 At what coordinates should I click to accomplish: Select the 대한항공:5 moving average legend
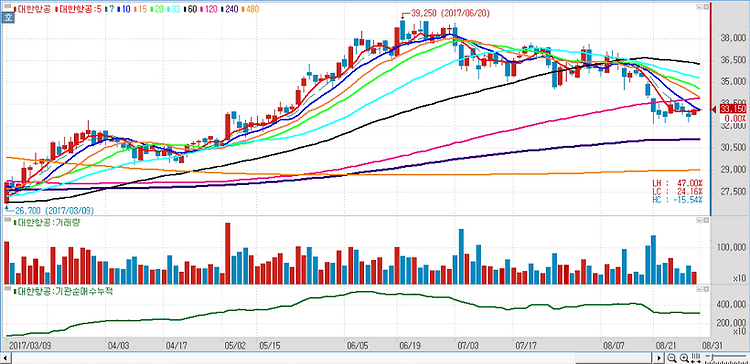pos(79,9)
